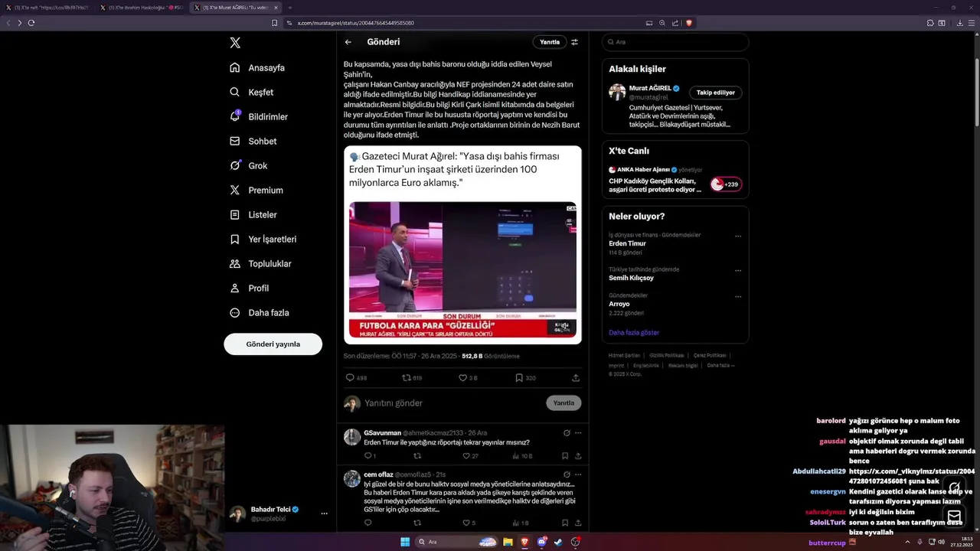Open Bahadır Telci account menu dots

pos(324,514)
